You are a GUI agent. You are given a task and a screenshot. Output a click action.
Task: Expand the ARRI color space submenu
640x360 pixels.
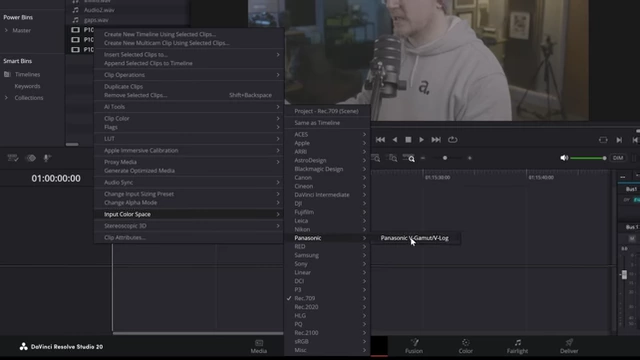click(x=328, y=151)
